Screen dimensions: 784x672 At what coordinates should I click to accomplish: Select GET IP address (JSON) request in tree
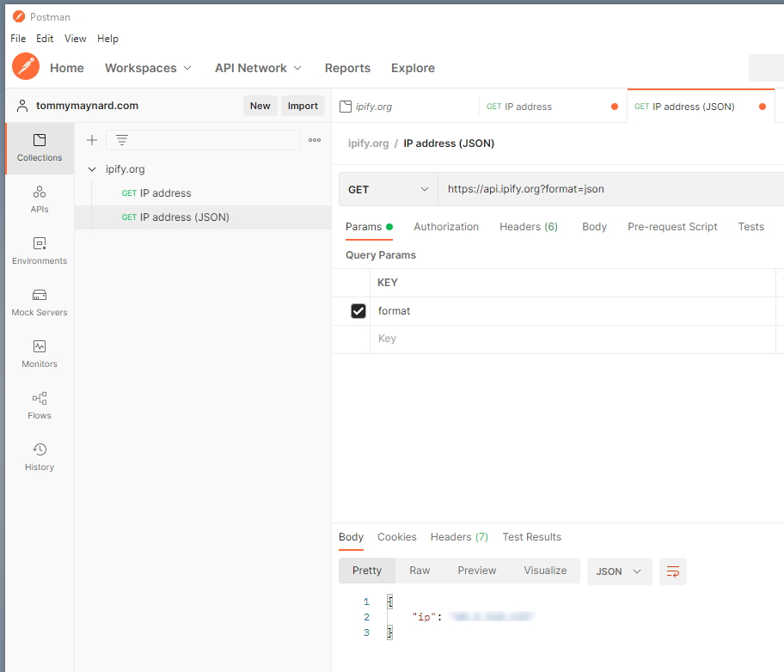click(x=203, y=217)
